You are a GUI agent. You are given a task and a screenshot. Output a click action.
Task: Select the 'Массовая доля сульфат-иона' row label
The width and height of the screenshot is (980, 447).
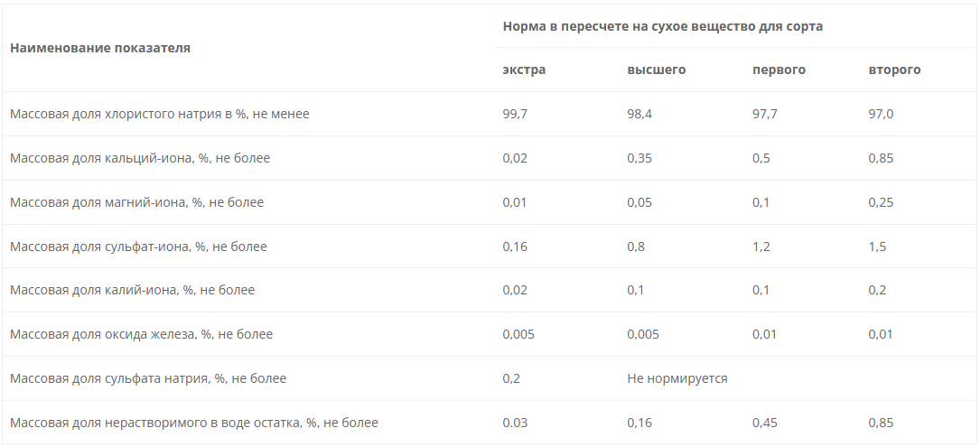[x=138, y=247]
